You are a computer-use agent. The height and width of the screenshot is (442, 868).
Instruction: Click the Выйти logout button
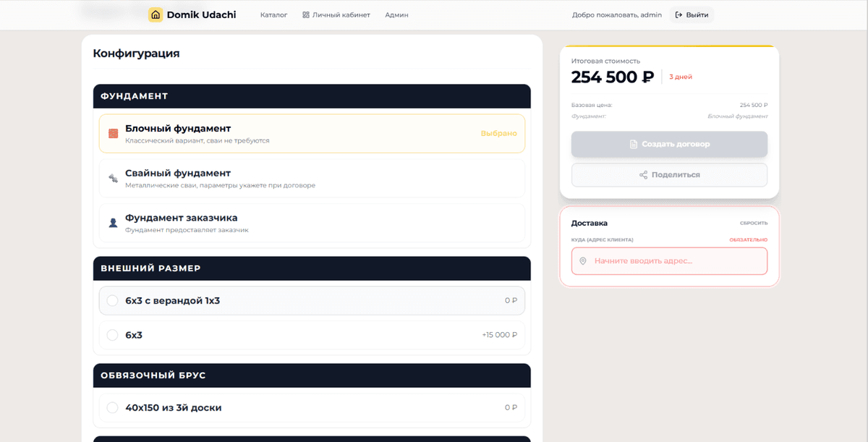tap(692, 14)
